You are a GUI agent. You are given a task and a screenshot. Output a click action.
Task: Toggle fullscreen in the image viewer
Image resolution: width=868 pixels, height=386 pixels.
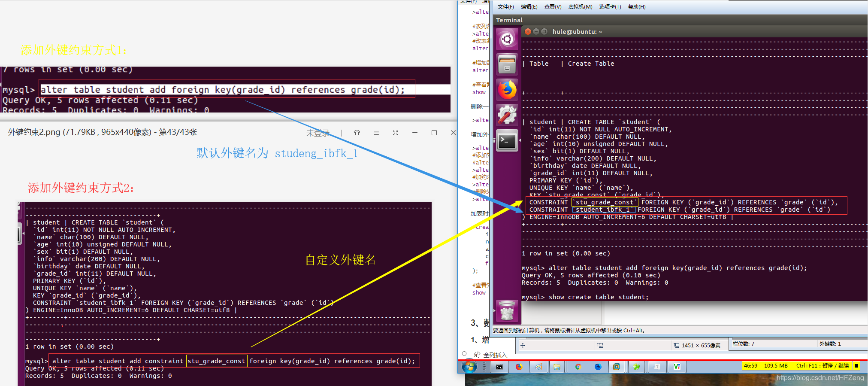pyautogui.click(x=395, y=133)
